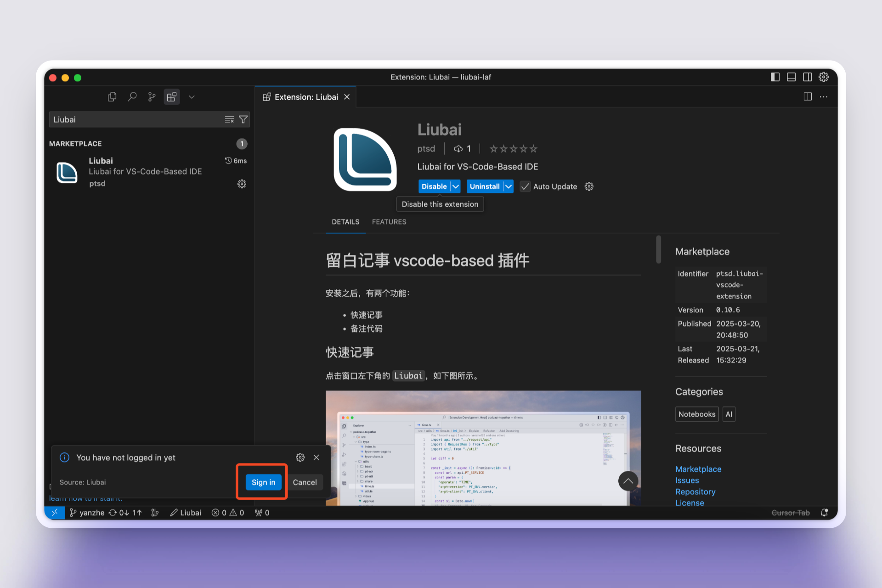Expand the Disable button dropdown arrow
This screenshot has height=588, width=882.
pyautogui.click(x=456, y=187)
